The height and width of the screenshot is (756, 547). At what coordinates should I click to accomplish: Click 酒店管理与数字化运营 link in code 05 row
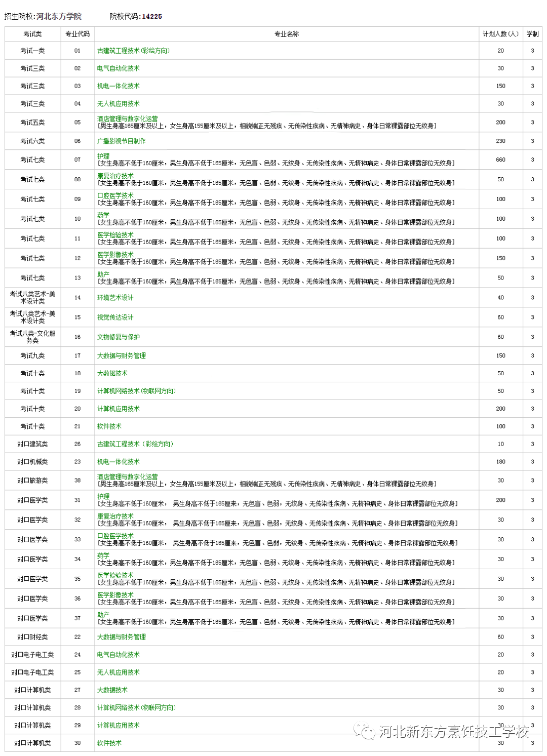[127, 119]
